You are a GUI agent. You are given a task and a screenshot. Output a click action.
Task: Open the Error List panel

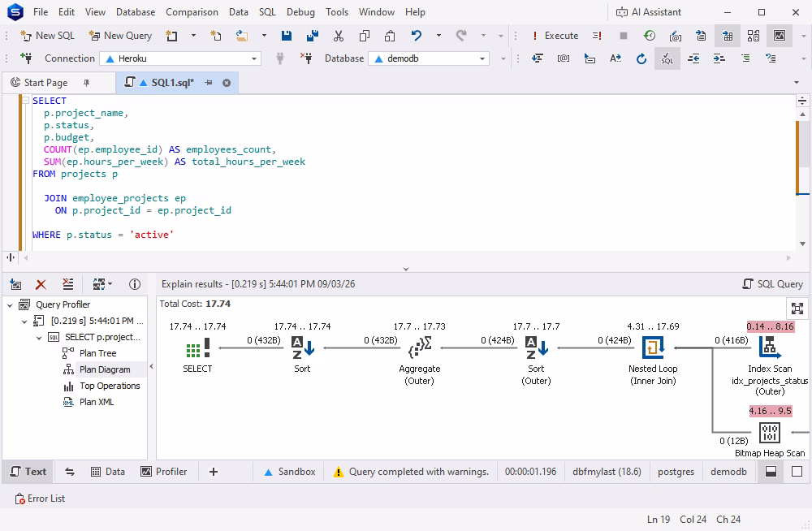(41, 499)
